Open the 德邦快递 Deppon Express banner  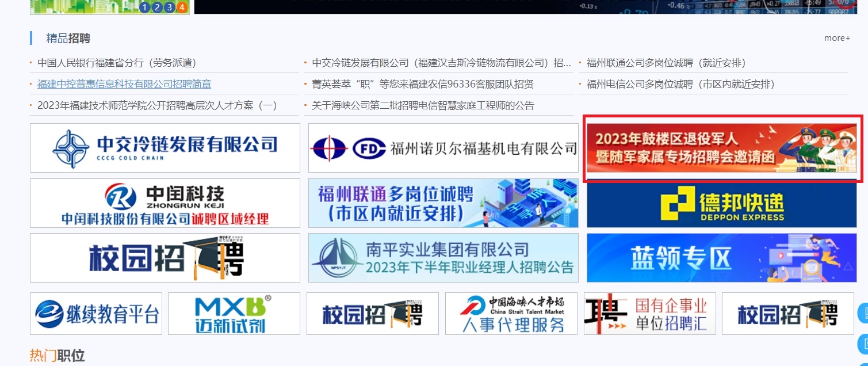(x=722, y=203)
